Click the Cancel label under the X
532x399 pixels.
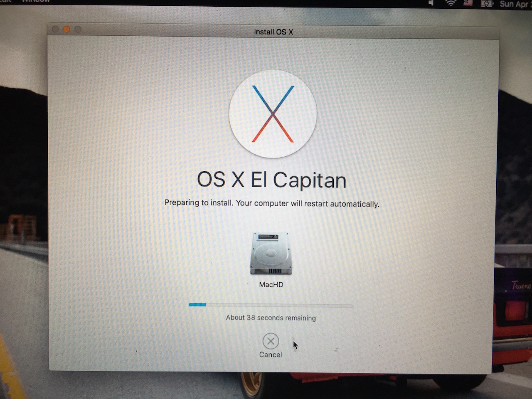(x=271, y=355)
